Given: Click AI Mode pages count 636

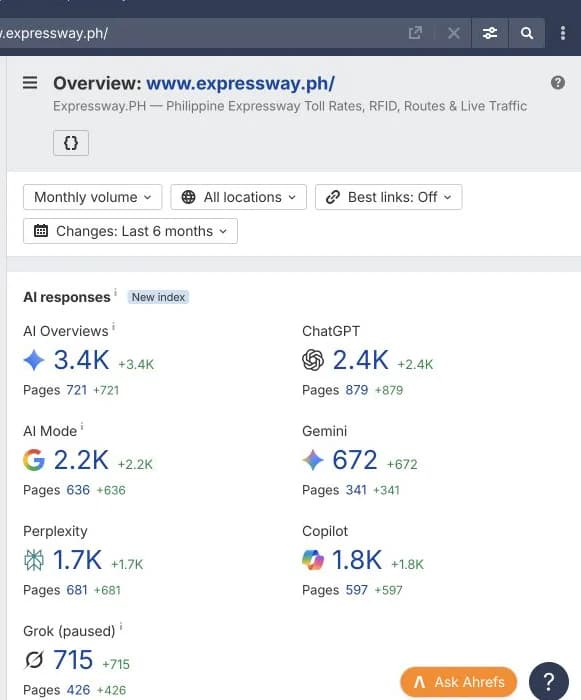Looking at the screenshot, I should pos(78,490).
